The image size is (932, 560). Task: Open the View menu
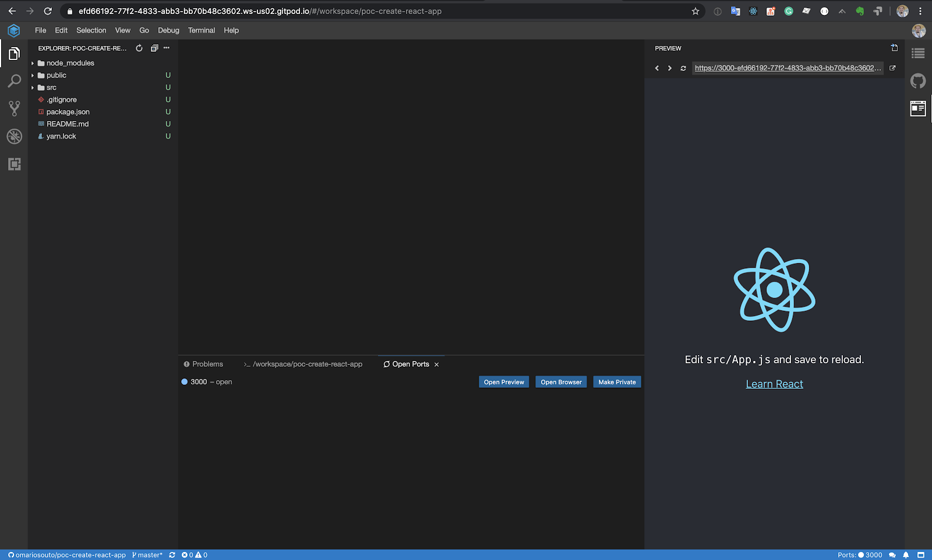pyautogui.click(x=123, y=30)
